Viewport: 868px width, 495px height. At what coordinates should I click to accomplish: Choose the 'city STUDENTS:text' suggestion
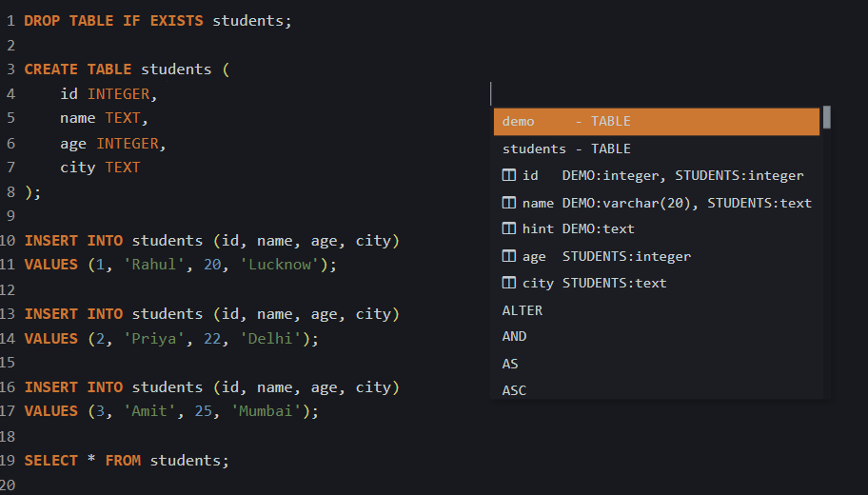pos(657,283)
